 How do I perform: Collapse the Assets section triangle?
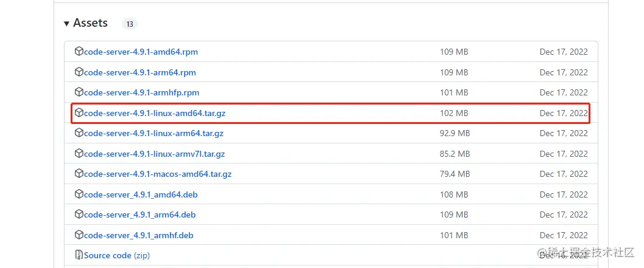tap(66, 24)
